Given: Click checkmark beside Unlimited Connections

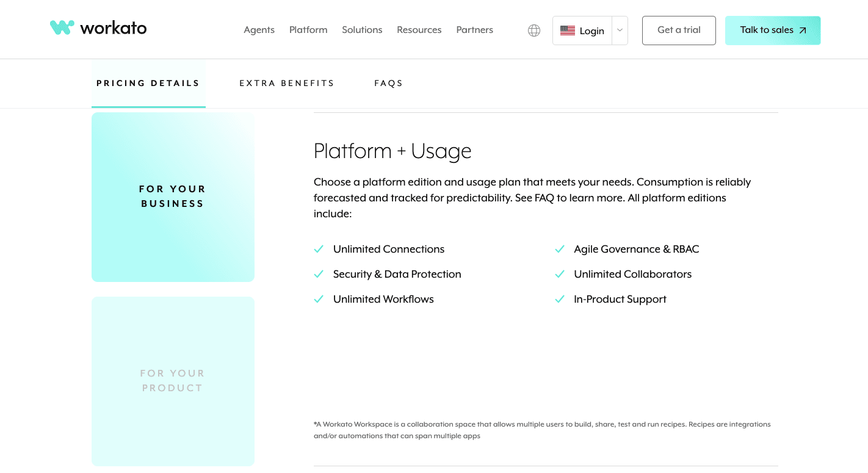Looking at the screenshot, I should click(319, 249).
